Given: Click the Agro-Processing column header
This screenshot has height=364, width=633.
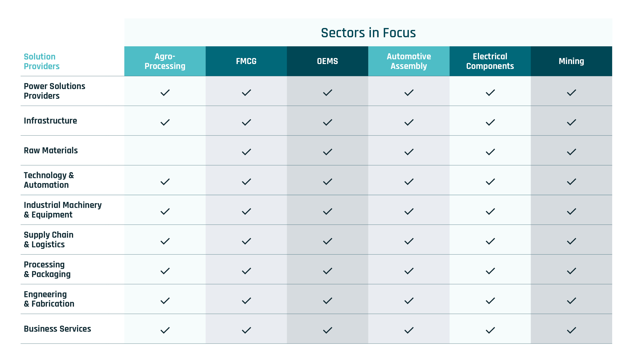Looking at the screenshot, I should [165, 61].
